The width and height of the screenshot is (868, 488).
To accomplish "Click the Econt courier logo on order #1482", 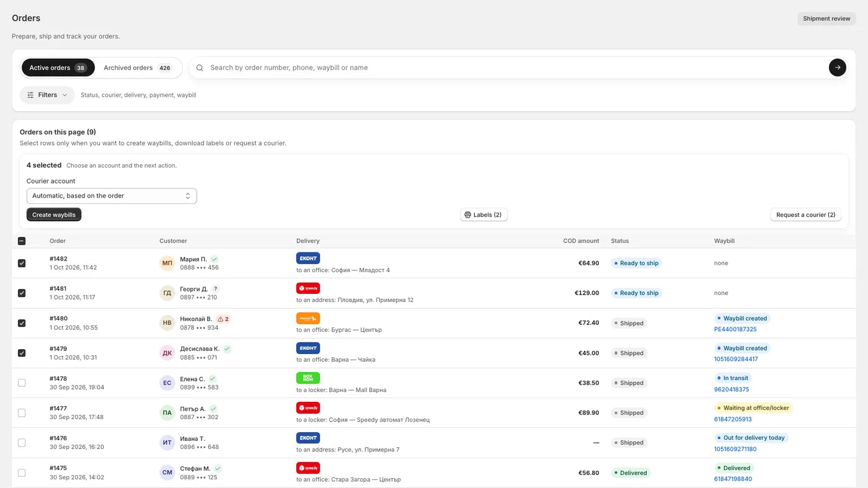I will [308, 258].
